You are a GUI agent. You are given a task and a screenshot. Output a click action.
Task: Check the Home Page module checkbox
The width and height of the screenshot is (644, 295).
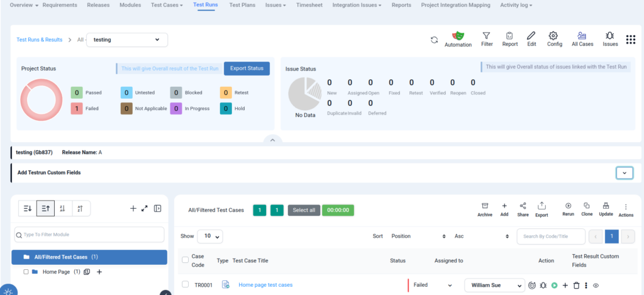[x=26, y=272]
